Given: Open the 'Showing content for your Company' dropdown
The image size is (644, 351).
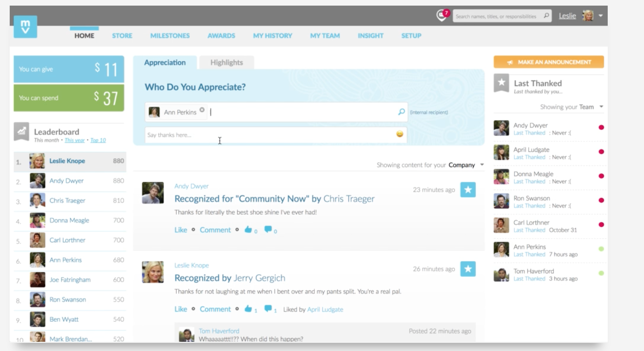Looking at the screenshot, I should coord(482,165).
